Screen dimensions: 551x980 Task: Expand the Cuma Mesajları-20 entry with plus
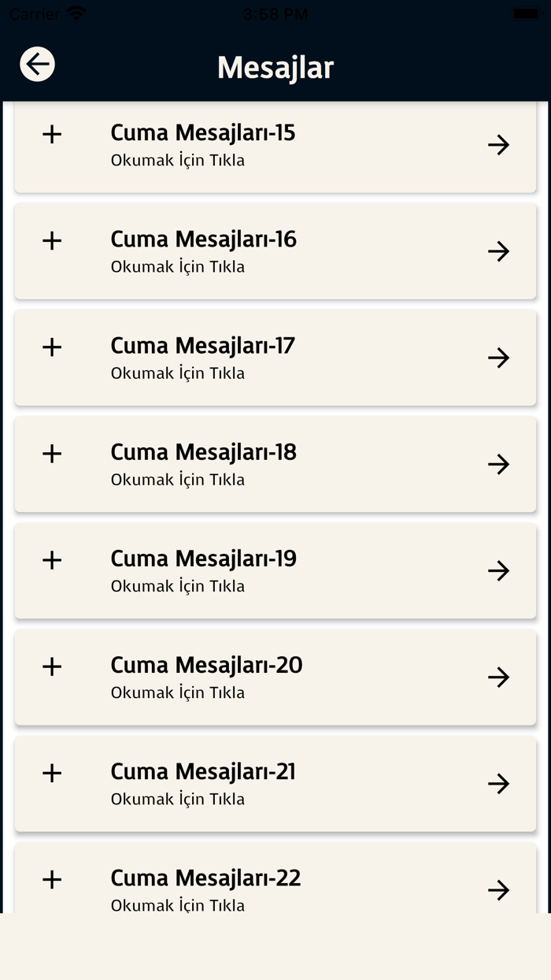tap(51, 666)
